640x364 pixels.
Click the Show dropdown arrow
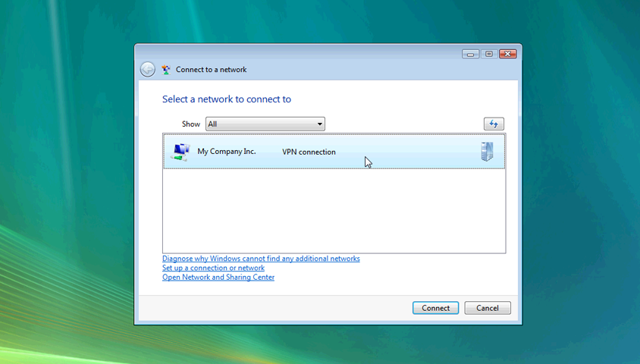coord(319,124)
